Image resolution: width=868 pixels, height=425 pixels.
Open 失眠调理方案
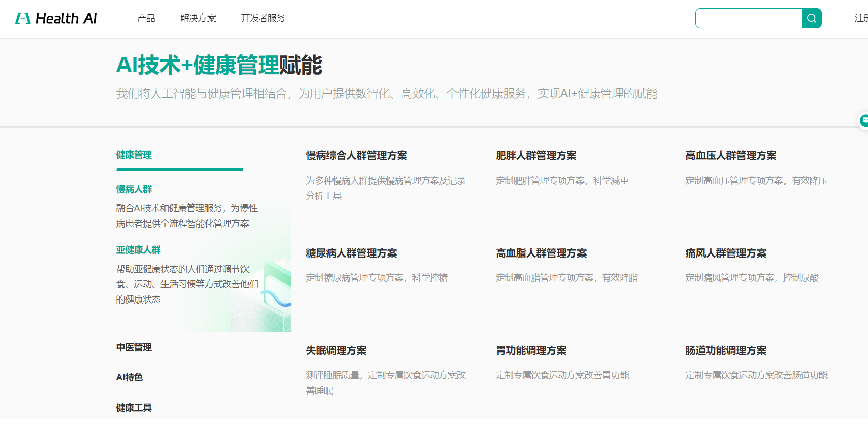pyautogui.click(x=337, y=351)
